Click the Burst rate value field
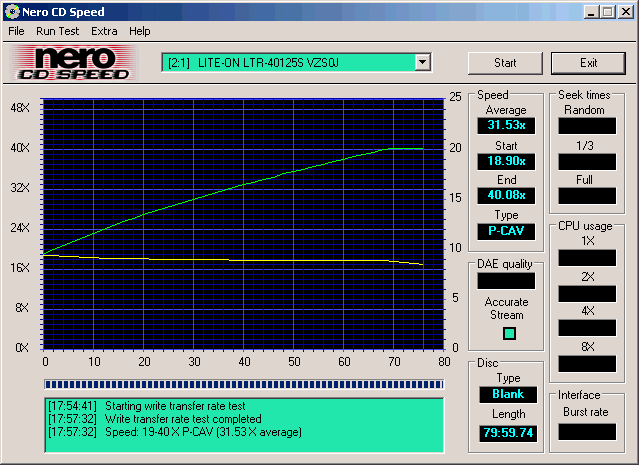This screenshot has width=639, height=465. (587, 432)
